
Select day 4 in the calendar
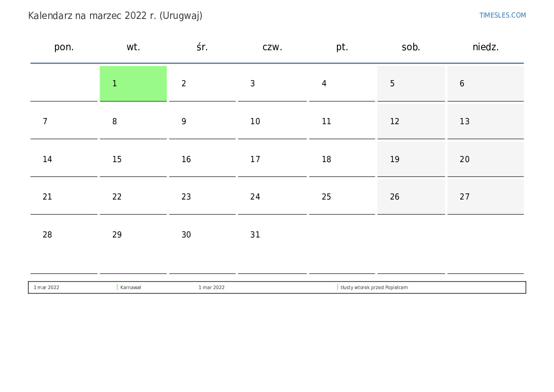click(x=342, y=83)
